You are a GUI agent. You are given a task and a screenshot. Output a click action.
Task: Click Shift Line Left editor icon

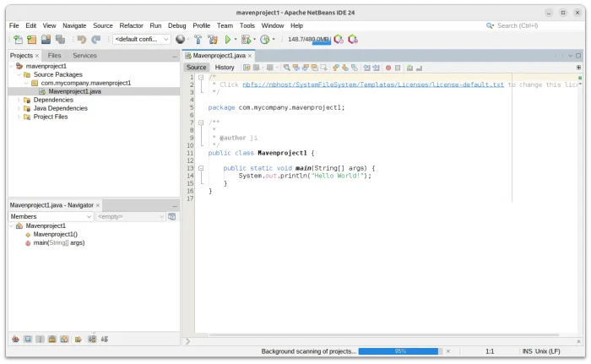(x=366, y=68)
